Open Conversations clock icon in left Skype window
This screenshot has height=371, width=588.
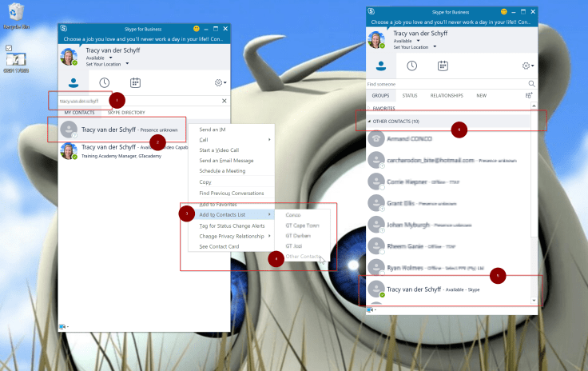click(x=105, y=82)
